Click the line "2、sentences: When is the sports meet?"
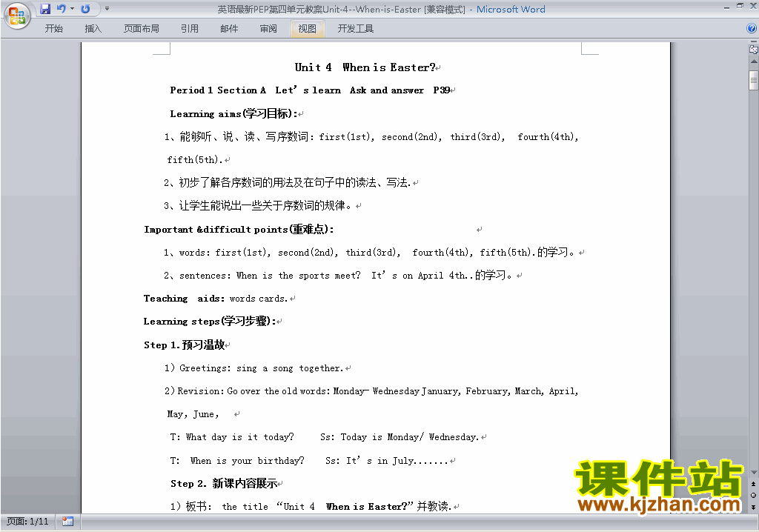Viewport: 759px width, 532px height. [338, 276]
